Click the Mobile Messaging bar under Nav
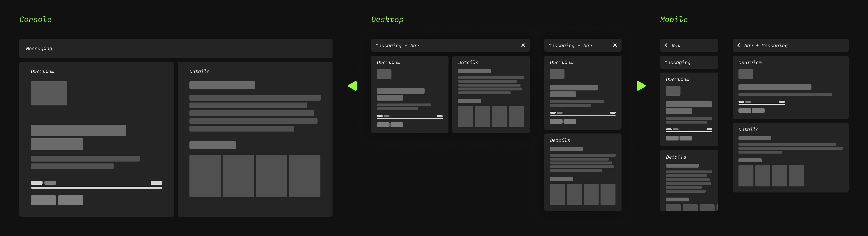The width and height of the screenshot is (868, 236). [689, 62]
